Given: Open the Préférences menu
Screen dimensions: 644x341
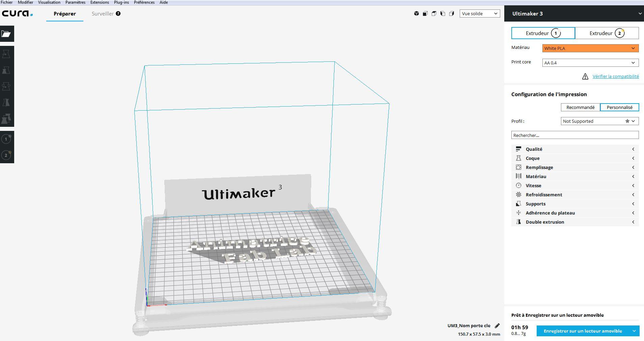Looking at the screenshot, I should pos(144,2).
